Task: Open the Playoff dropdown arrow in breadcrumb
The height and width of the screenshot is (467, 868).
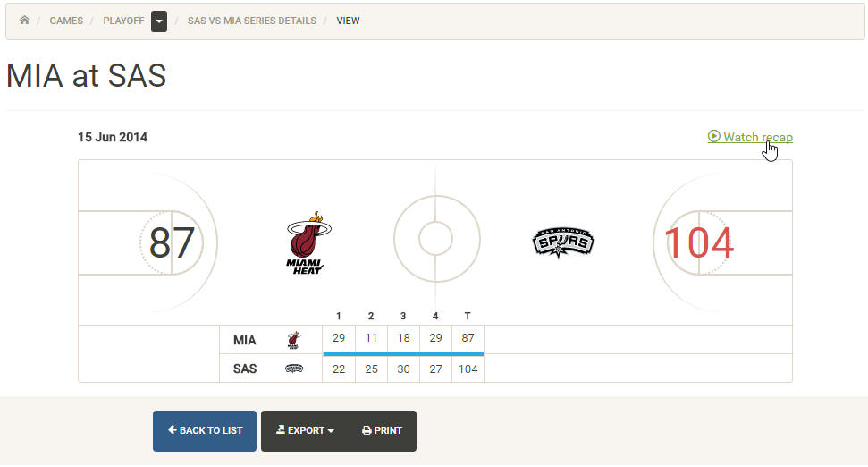Action: pos(159,21)
